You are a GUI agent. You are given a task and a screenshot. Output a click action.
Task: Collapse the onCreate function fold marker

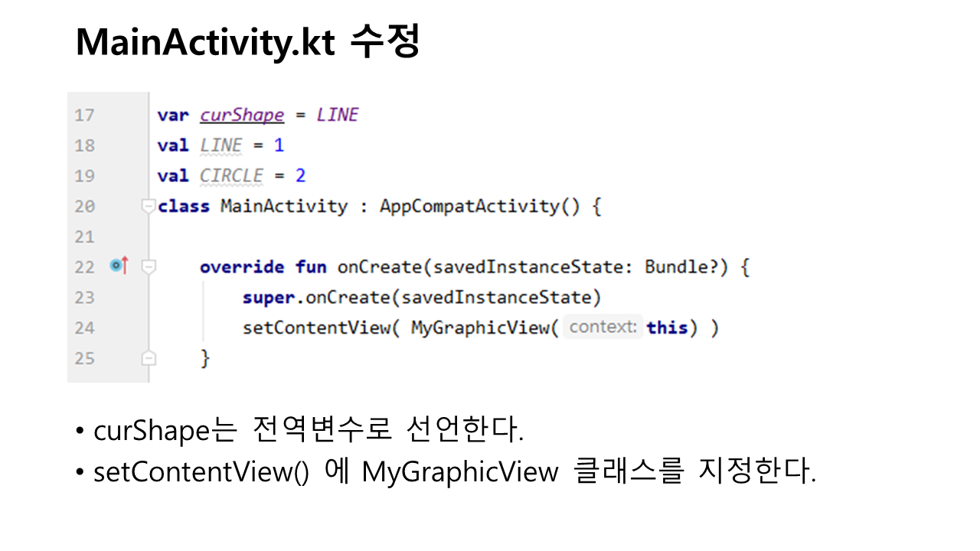149,267
